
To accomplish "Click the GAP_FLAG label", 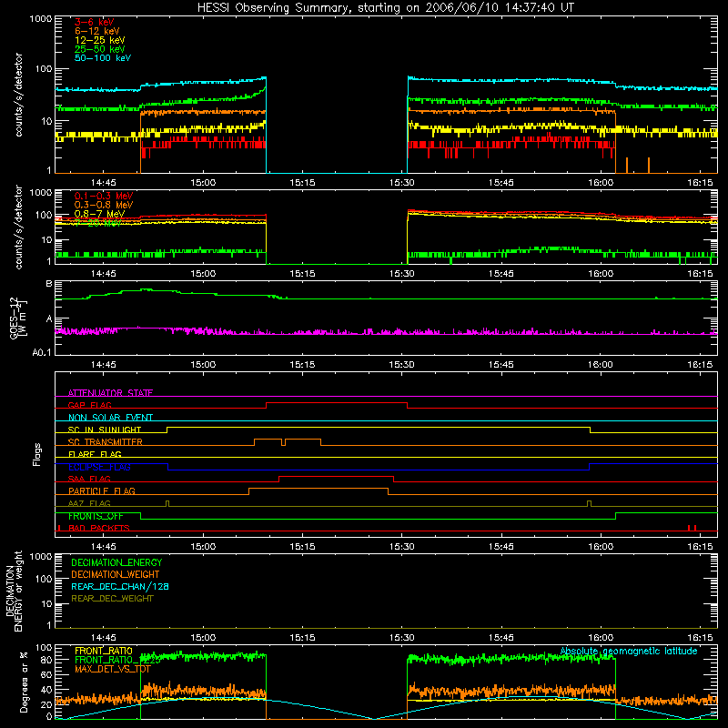I will pyautogui.click(x=89, y=405).
